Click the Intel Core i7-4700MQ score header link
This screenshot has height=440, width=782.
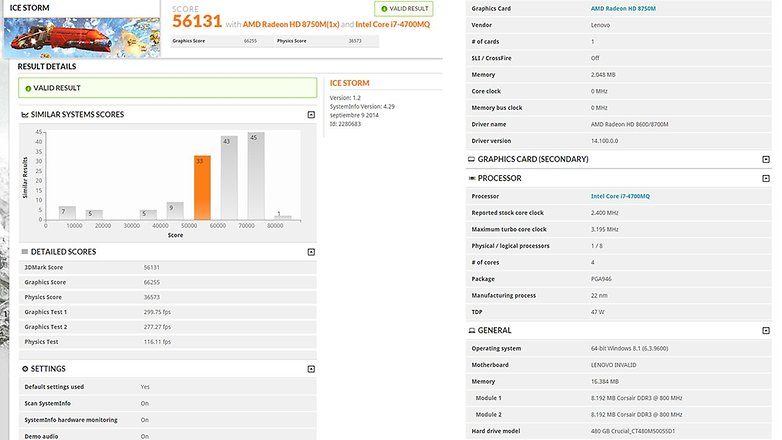(x=392, y=24)
